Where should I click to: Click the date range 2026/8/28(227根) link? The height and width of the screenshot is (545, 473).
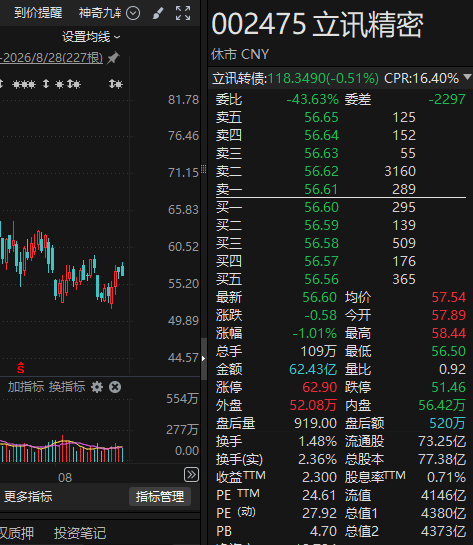pyautogui.click(x=51, y=58)
